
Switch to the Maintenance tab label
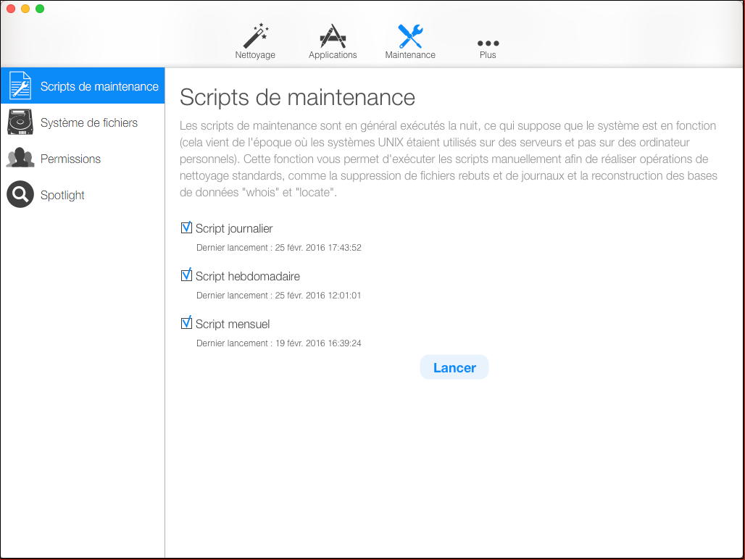[x=410, y=55]
